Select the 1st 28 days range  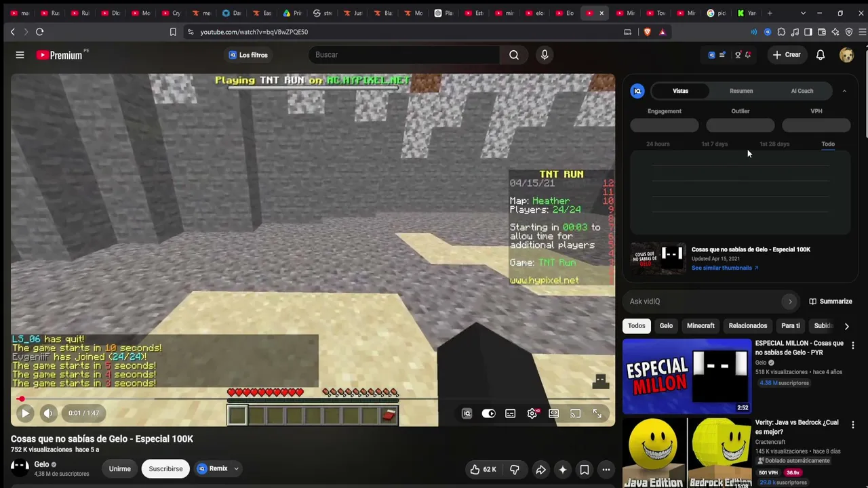point(774,144)
